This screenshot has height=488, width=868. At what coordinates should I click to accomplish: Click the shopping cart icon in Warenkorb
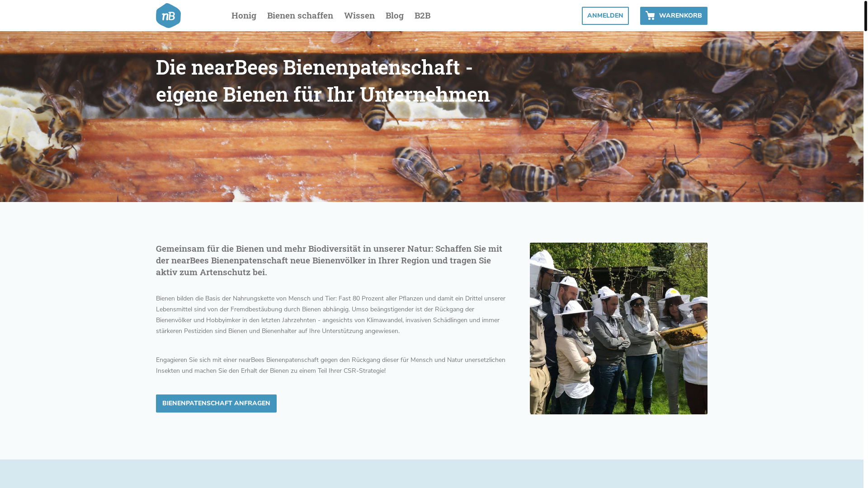click(x=650, y=16)
